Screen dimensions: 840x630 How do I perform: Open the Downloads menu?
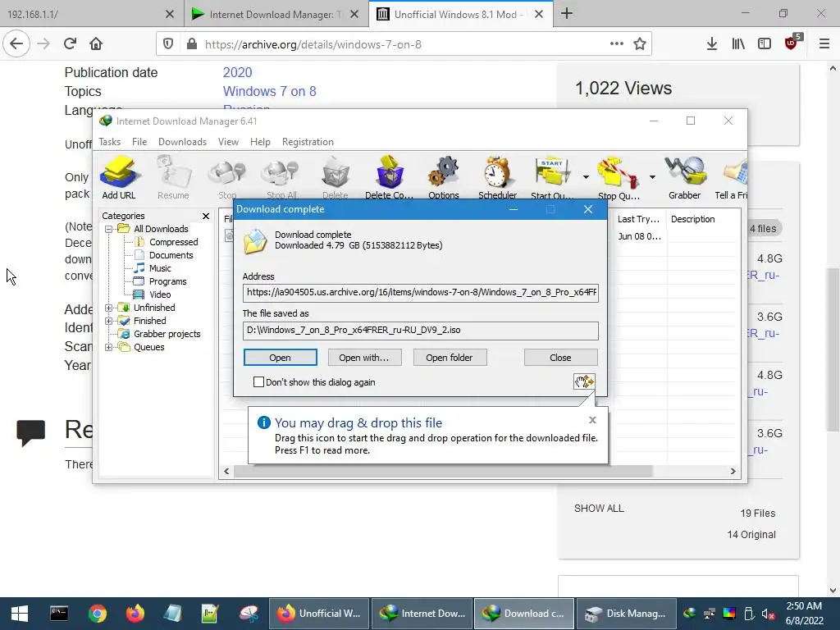(182, 142)
